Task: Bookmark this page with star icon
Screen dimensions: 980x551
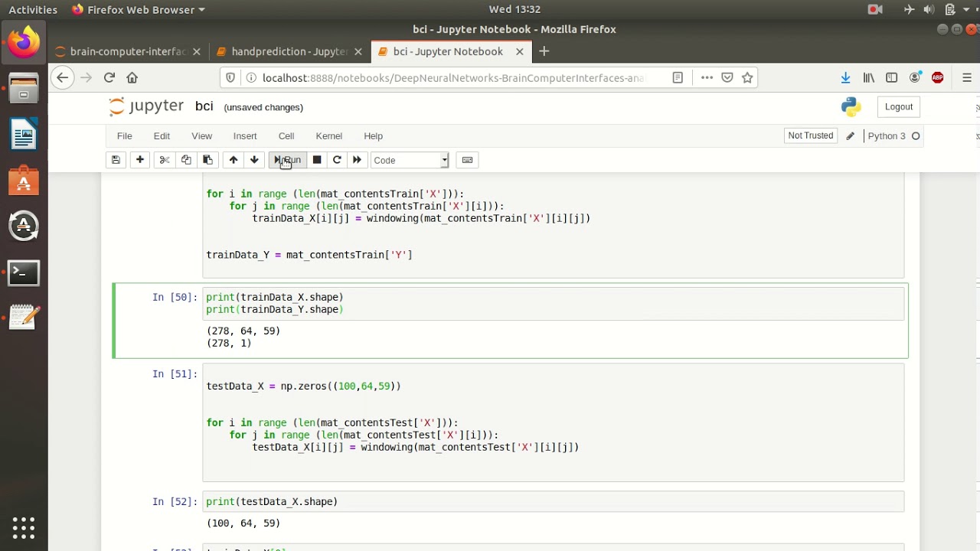Action: [x=748, y=77]
